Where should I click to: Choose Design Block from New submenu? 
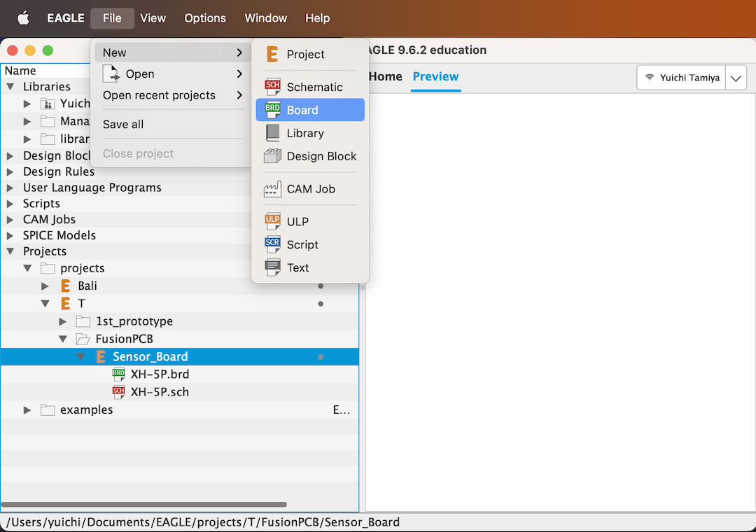(x=310, y=156)
